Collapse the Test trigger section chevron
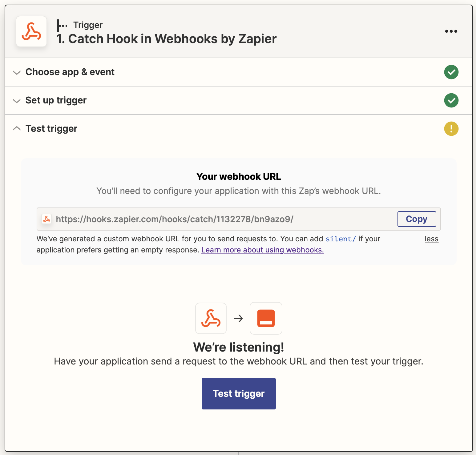Image resolution: width=476 pixels, height=455 pixels. (x=17, y=128)
